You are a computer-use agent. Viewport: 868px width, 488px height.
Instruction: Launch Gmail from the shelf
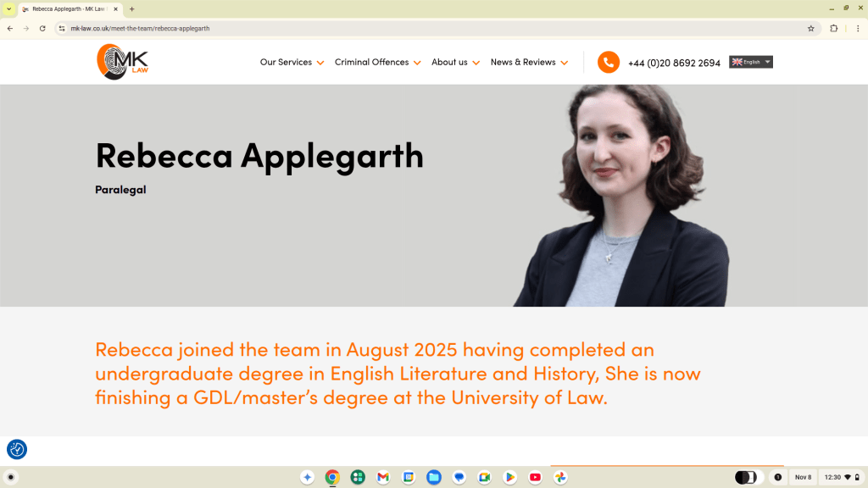click(383, 477)
